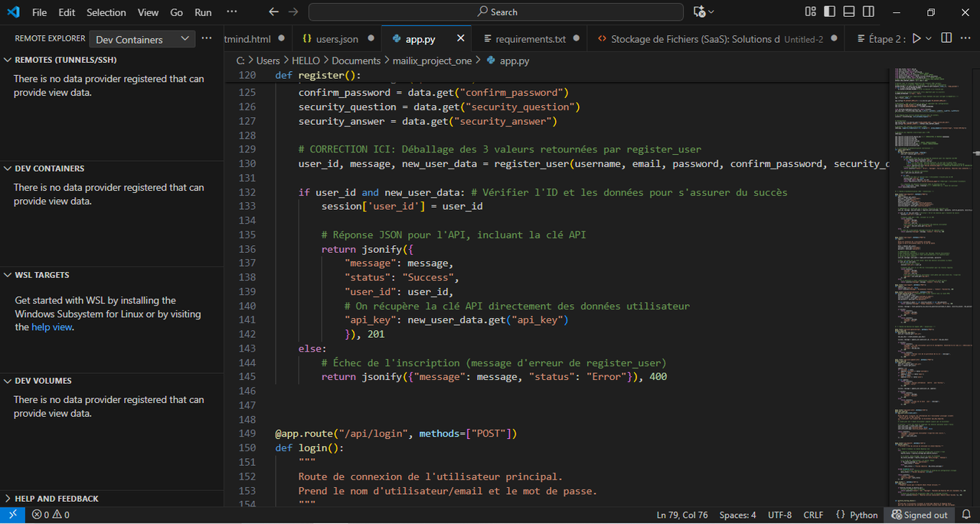
Task: Click the mailix_project_one breadcrumb
Action: [433, 61]
